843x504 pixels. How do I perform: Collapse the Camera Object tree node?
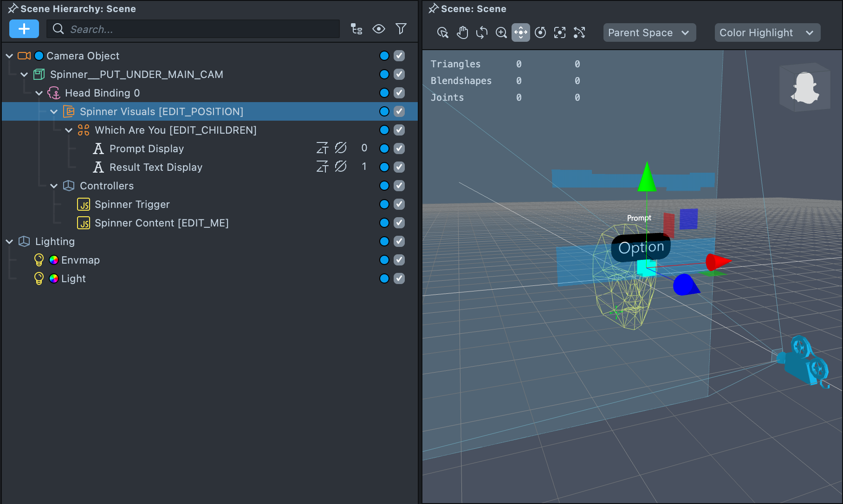click(9, 56)
